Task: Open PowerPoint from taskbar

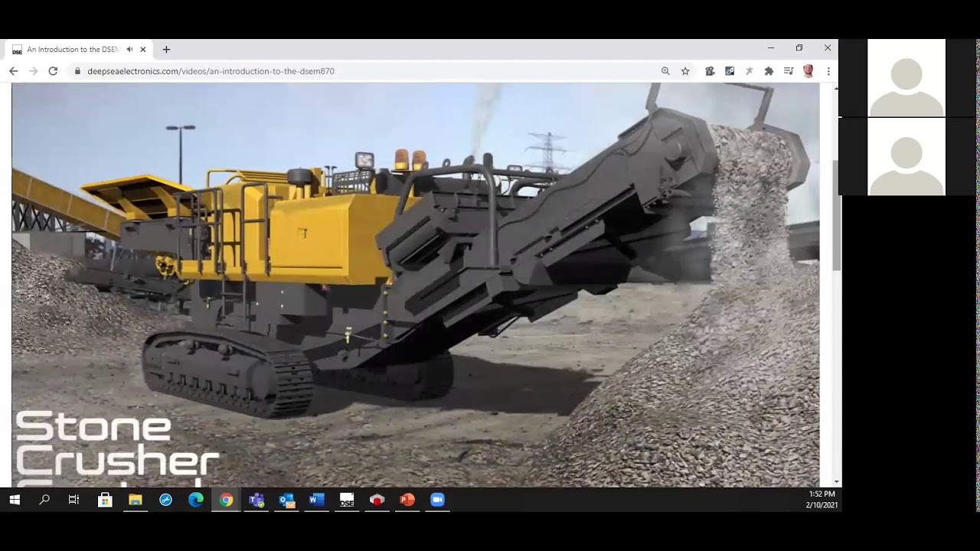Action: click(407, 500)
